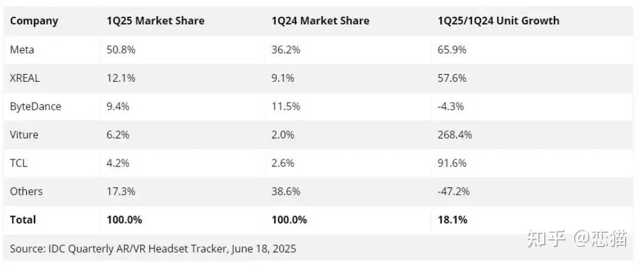The height and width of the screenshot is (265, 644).
Task: Select the Viture row label
Action: pos(24,134)
